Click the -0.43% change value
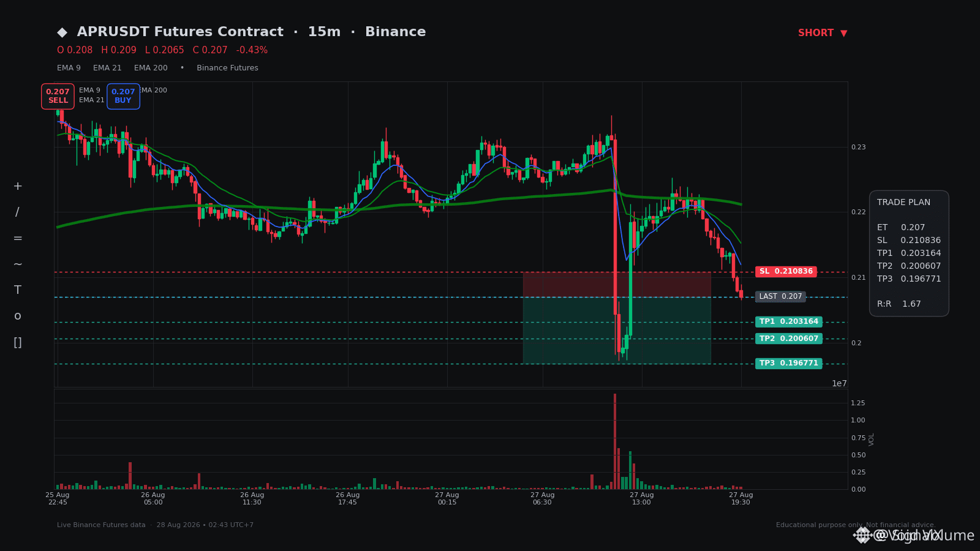The height and width of the screenshot is (551, 980). [252, 50]
